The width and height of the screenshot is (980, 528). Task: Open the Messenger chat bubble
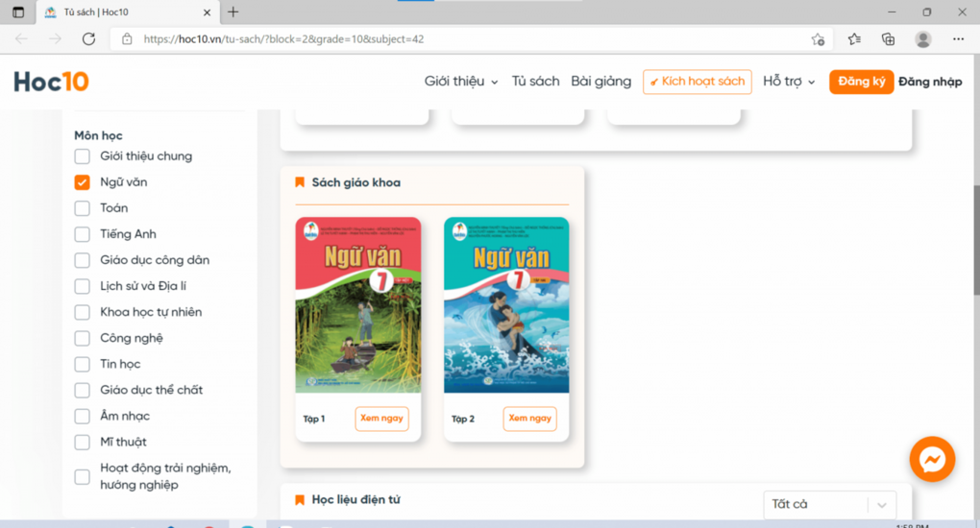pos(932,459)
